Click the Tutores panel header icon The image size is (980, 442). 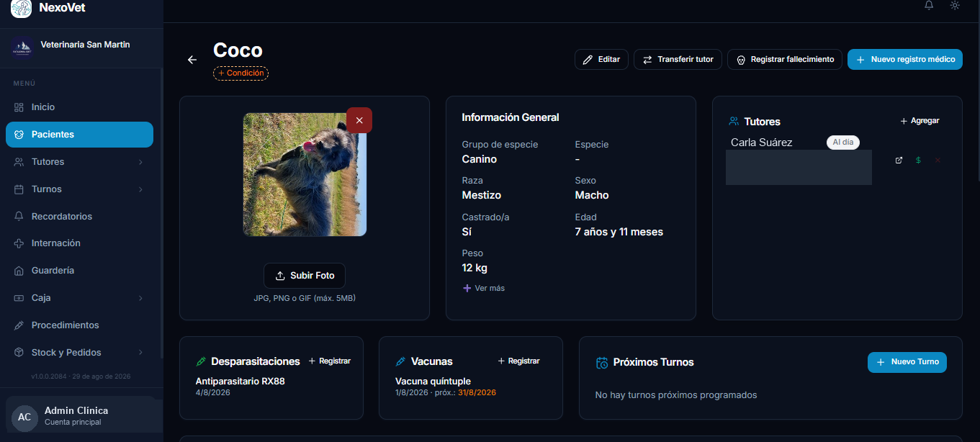[x=734, y=122]
